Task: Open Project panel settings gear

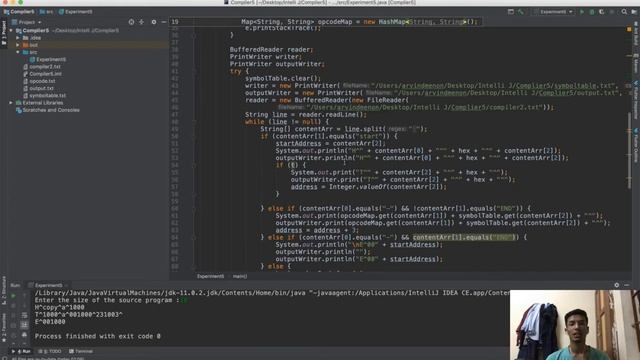Action: (x=154, y=22)
